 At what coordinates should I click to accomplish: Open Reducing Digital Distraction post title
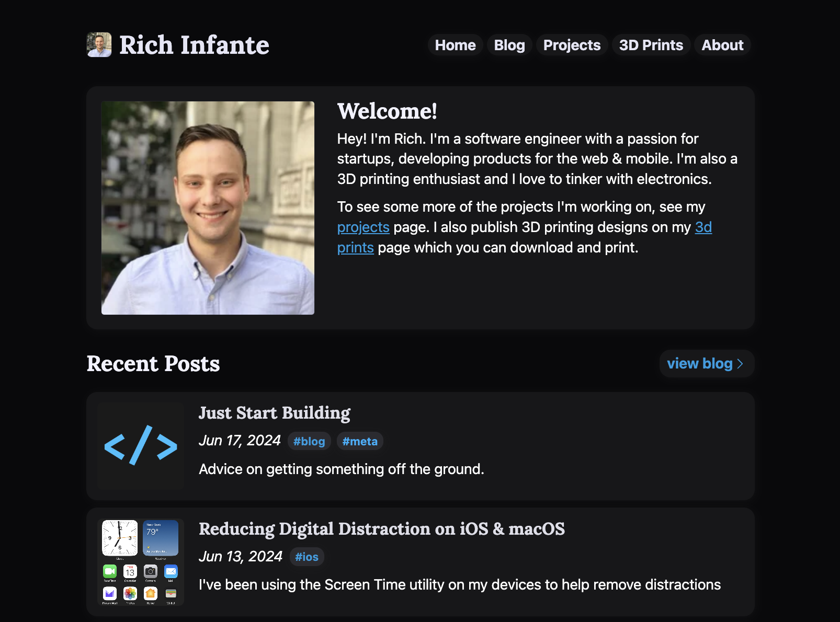[x=382, y=529]
